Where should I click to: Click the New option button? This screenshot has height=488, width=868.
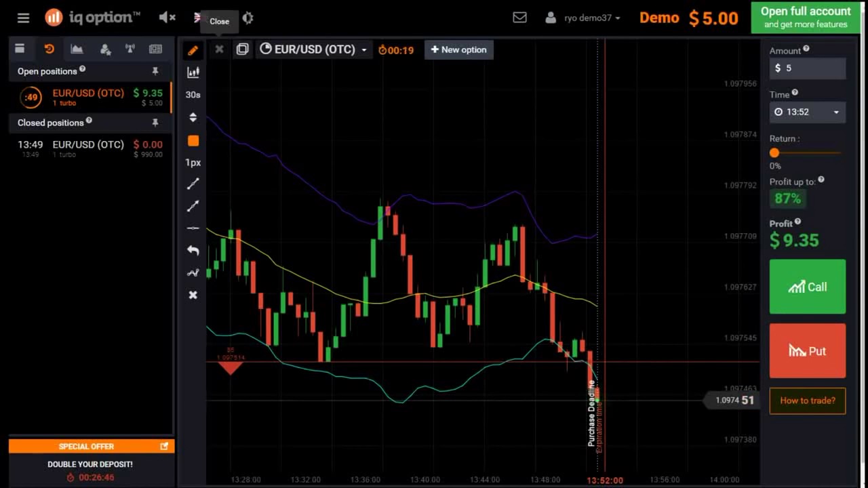pyautogui.click(x=459, y=49)
